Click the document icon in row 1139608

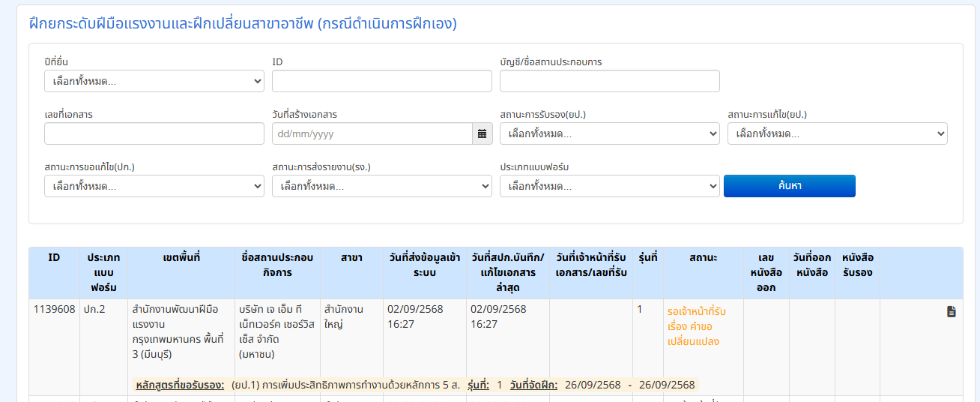pos(951,311)
